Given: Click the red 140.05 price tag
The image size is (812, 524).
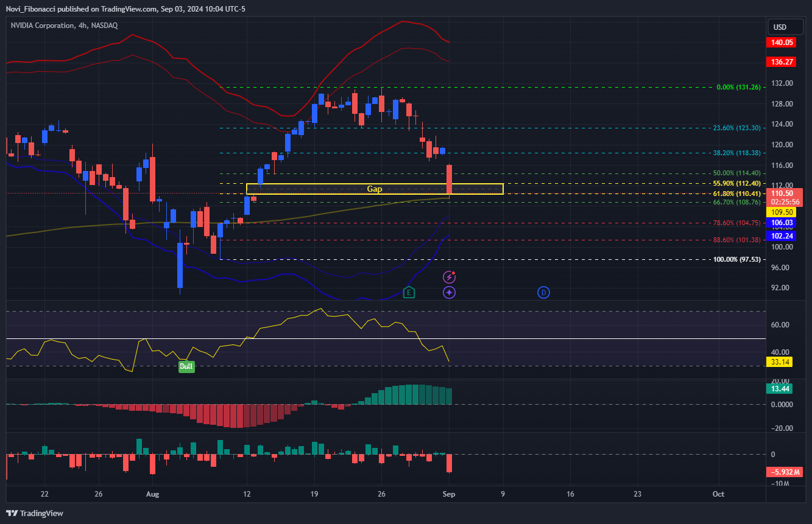Looking at the screenshot, I should tap(782, 43).
